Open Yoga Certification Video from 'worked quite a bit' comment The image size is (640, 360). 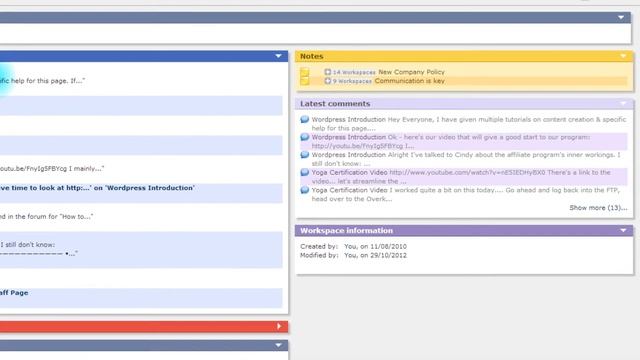349,190
